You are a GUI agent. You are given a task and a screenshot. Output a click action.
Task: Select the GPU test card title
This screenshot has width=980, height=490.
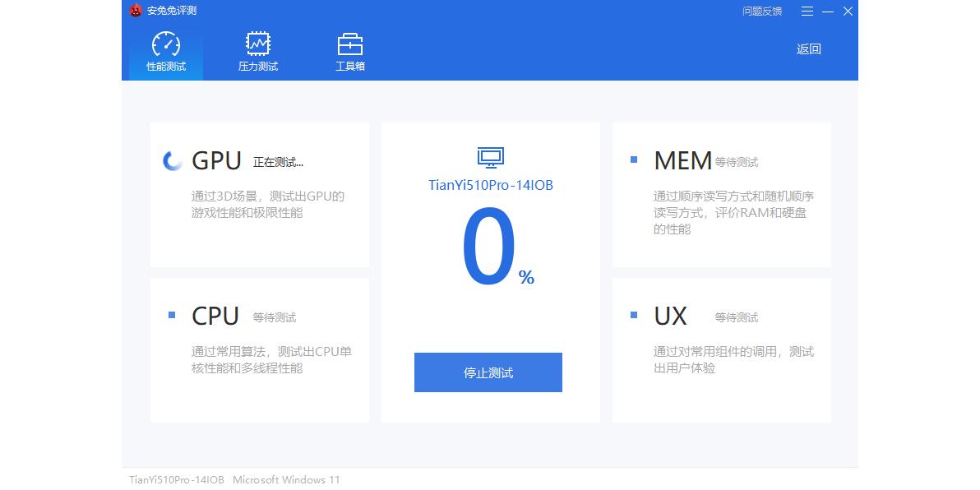pyautogui.click(x=216, y=161)
